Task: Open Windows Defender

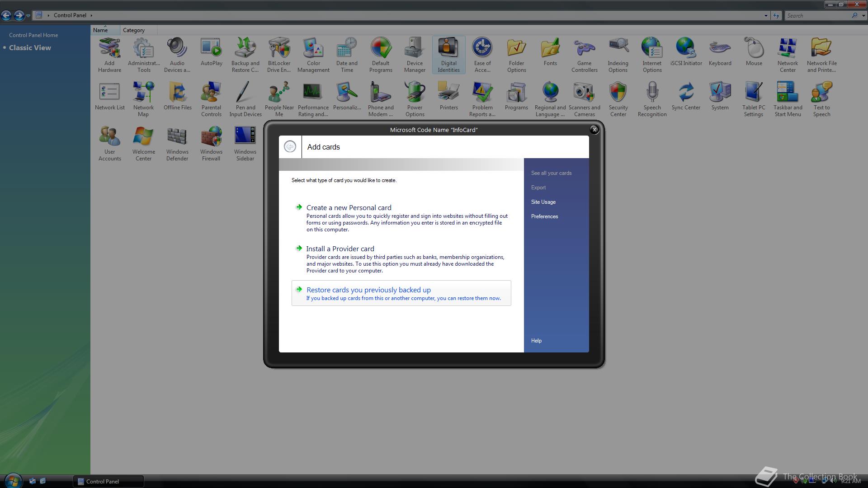Action: 177,143
